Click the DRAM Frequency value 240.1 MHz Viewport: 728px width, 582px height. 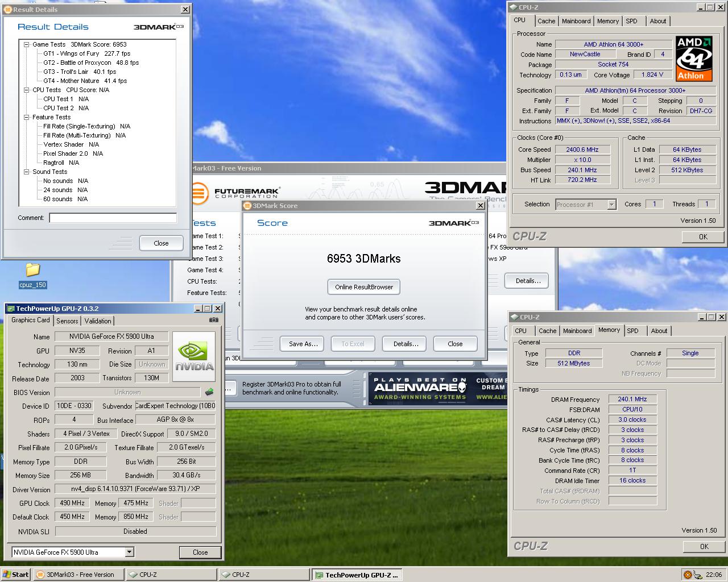tap(632, 399)
